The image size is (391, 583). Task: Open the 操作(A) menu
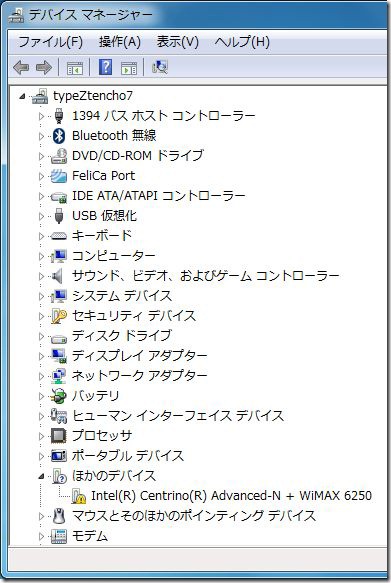tap(120, 42)
